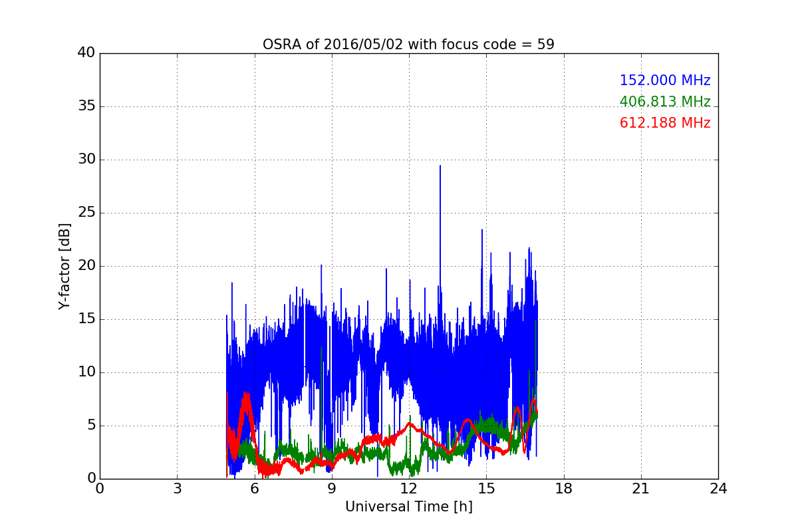Select the 406.813 MHz legend label
This screenshot has width=798, height=532.
coord(665,102)
